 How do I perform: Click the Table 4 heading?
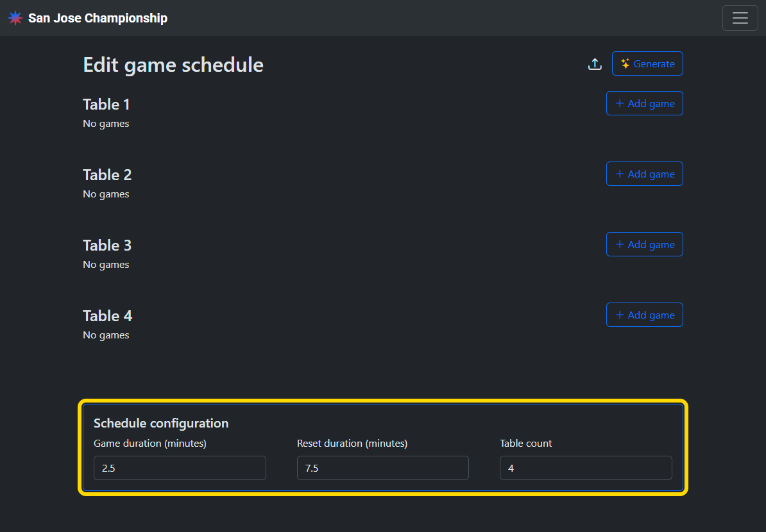[x=107, y=316]
